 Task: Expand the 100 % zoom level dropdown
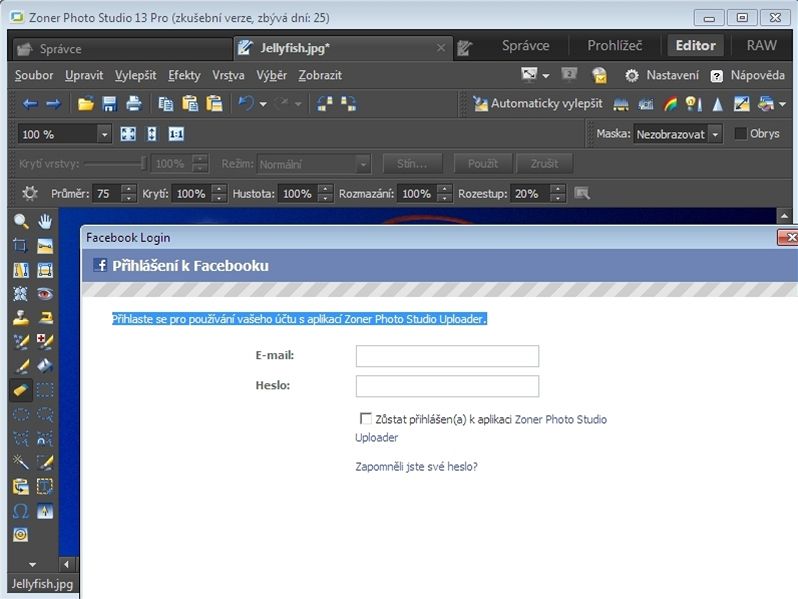104,134
